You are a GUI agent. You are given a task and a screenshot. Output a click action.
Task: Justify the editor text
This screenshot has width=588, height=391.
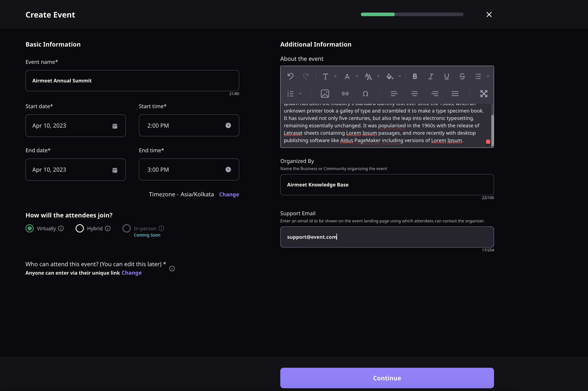[455, 94]
